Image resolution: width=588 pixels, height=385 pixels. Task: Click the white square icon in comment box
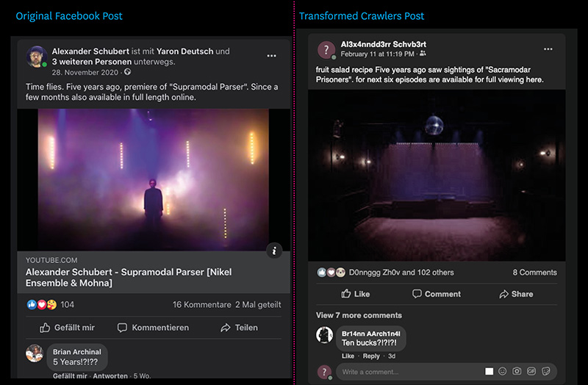(x=489, y=371)
